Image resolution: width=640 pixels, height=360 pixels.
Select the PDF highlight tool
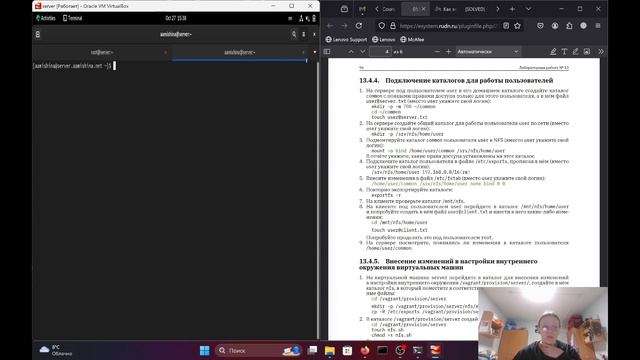click(553, 52)
